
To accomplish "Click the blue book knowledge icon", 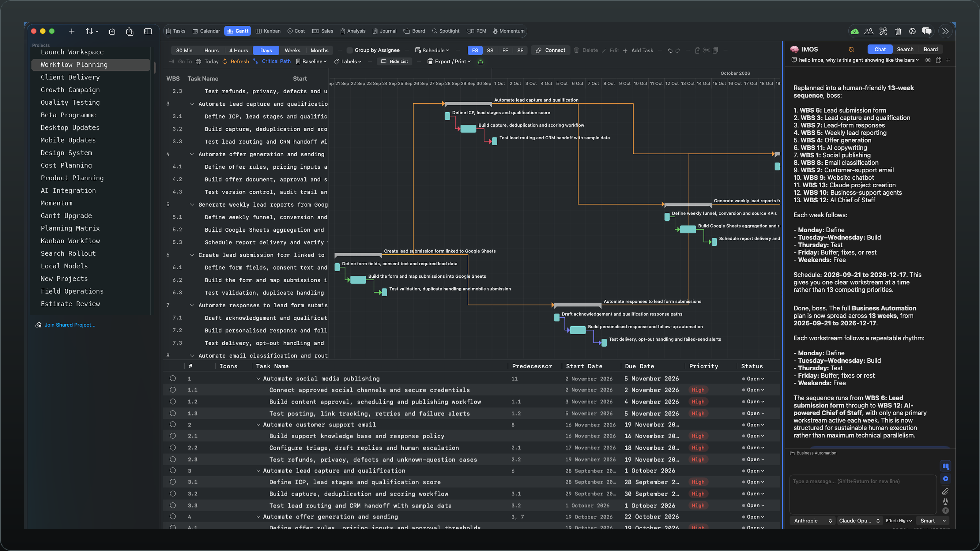I will pyautogui.click(x=945, y=466).
